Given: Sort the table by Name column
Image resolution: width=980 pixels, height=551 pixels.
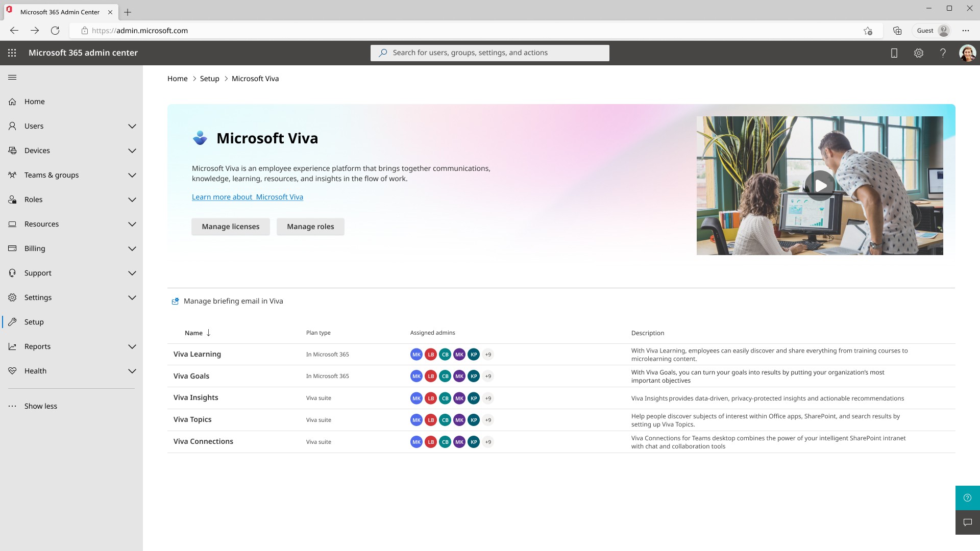Looking at the screenshot, I should pos(194,333).
